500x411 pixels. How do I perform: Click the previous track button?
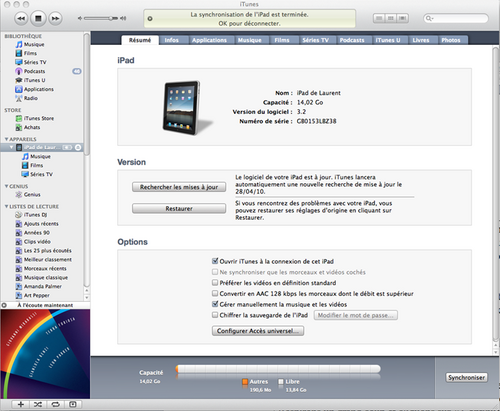[x=21, y=18]
